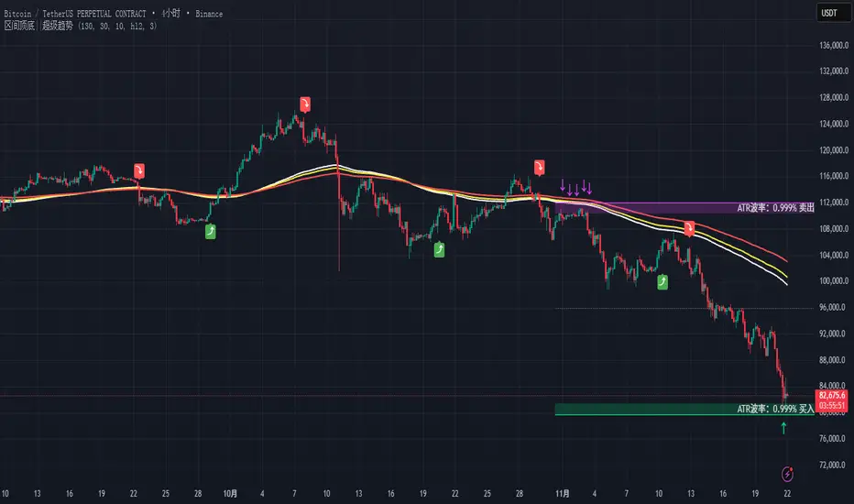Image resolution: width=854 pixels, height=504 pixels.
Task: Click the bar countdown timer 03:55:51
Action: [x=832, y=405]
